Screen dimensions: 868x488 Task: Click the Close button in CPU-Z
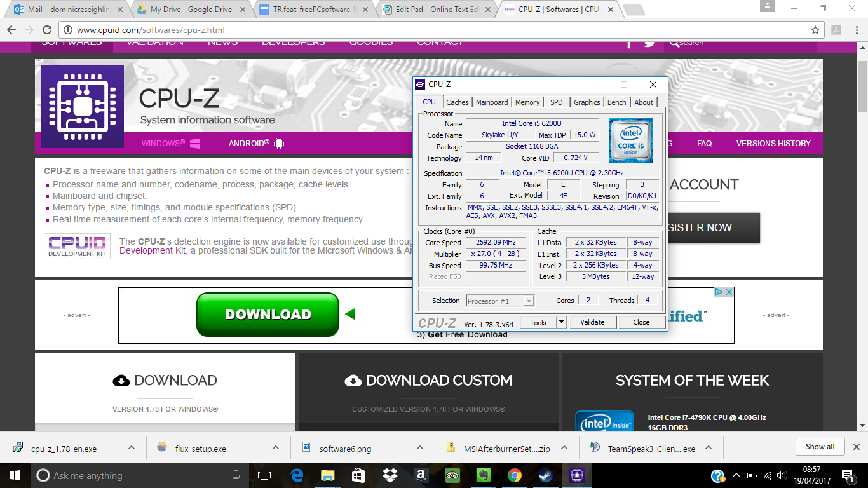pos(641,322)
